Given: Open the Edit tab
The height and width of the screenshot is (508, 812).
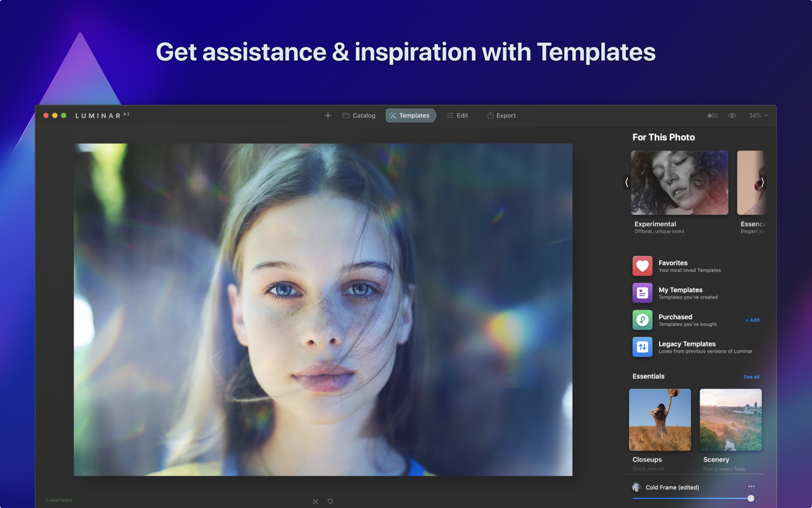Looking at the screenshot, I should 458,116.
